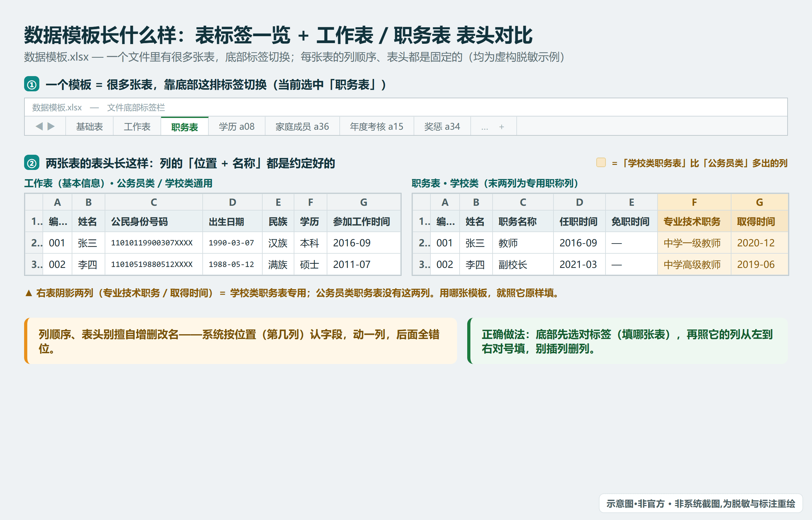
Task: Click 张三 in the 工作表 table
Action: pyautogui.click(x=88, y=243)
